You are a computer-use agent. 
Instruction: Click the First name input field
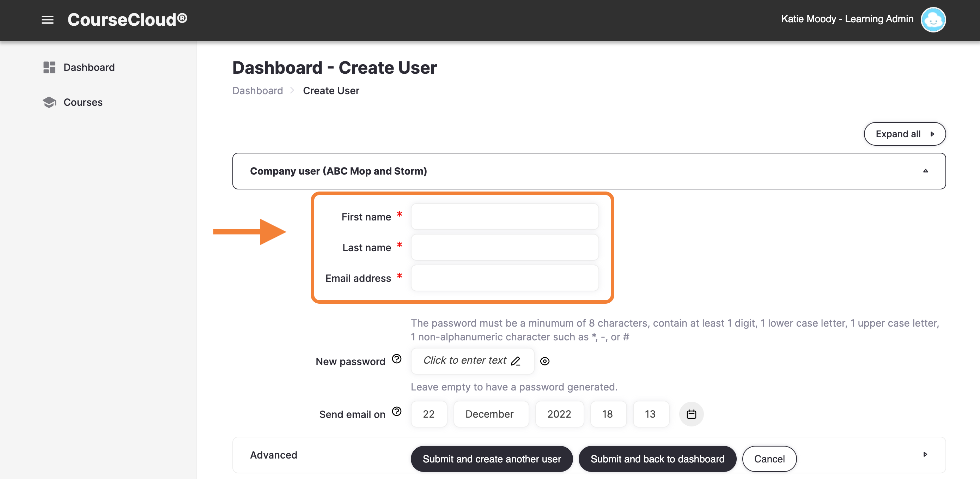click(x=504, y=217)
